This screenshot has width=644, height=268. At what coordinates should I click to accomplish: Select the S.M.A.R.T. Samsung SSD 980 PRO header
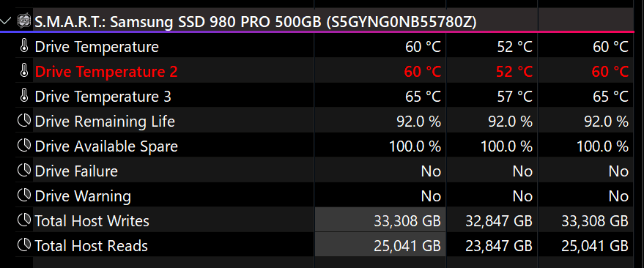pyautogui.click(x=256, y=22)
